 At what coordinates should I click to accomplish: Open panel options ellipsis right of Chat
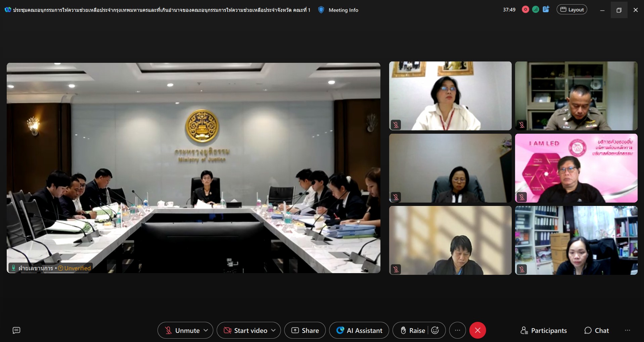point(627,331)
